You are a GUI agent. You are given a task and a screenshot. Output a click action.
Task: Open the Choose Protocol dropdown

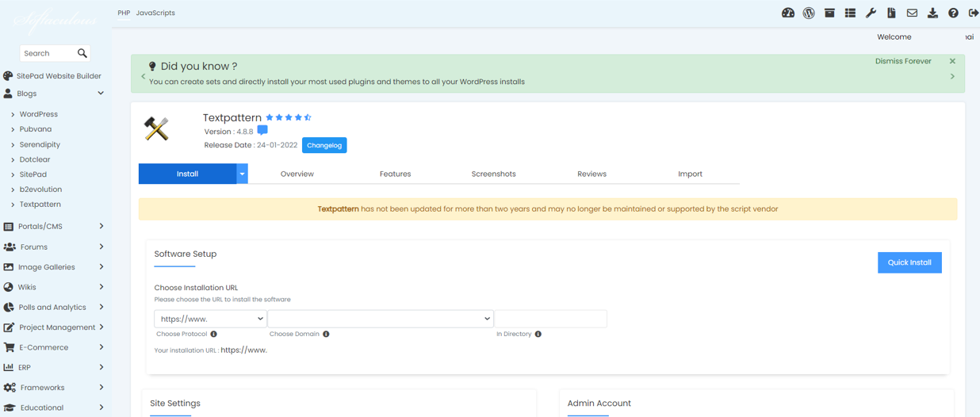click(210, 319)
